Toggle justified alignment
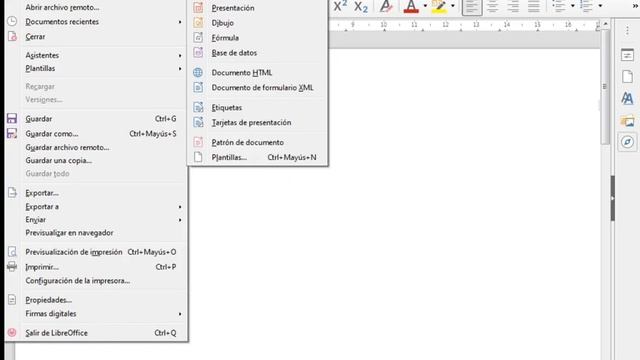640x360 pixels. point(534,7)
